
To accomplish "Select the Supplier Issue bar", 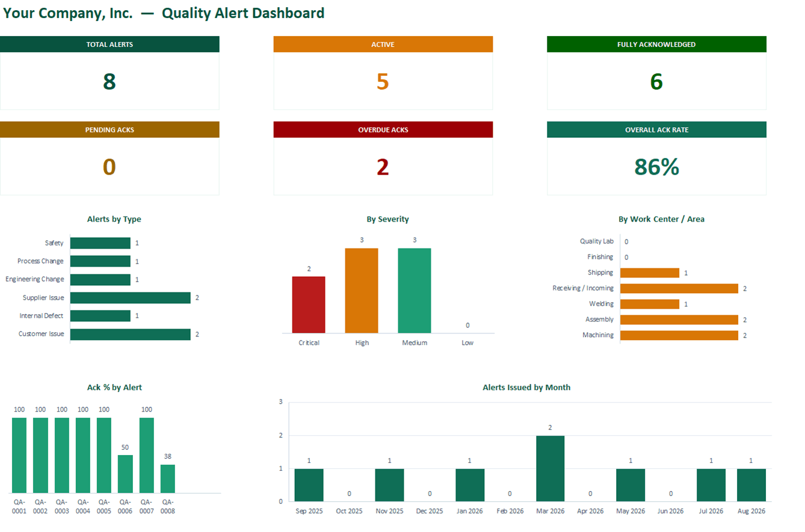I will (x=131, y=297).
